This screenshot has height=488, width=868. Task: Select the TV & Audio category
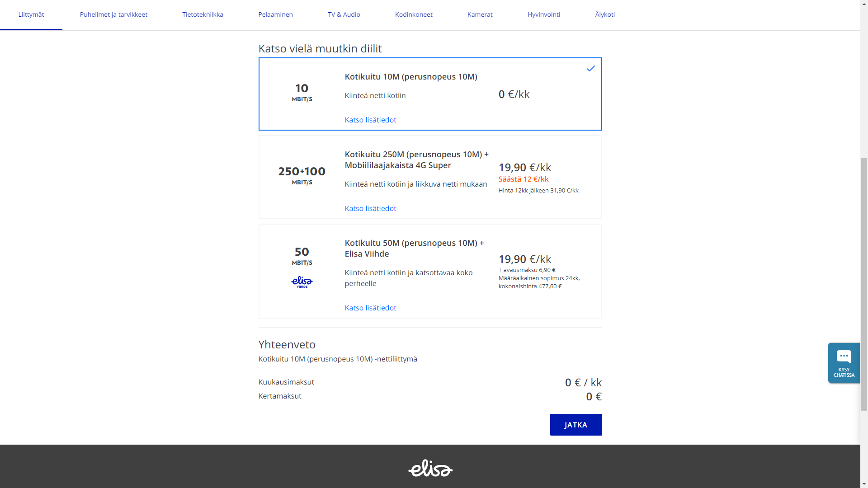pyautogui.click(x=344, y=14)
